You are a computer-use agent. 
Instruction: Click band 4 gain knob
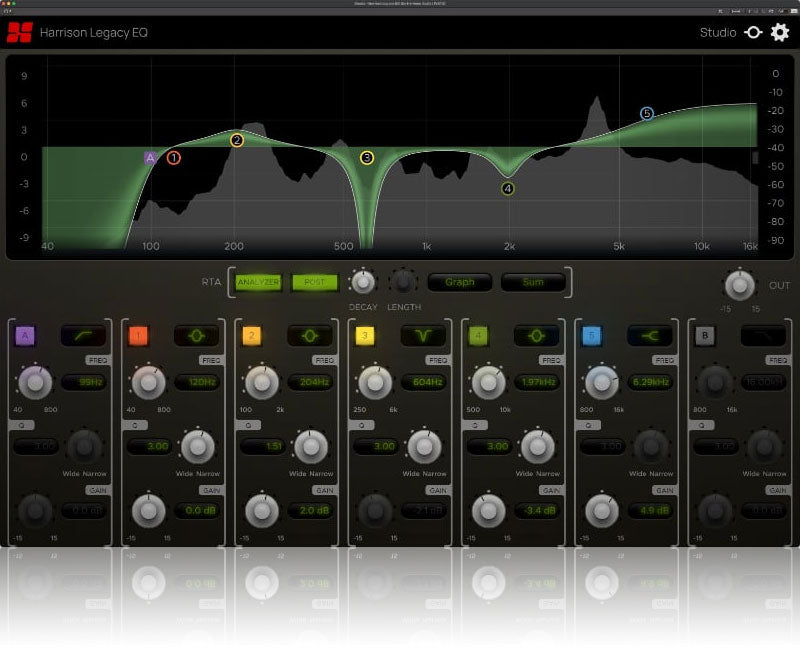click(488, 511)
